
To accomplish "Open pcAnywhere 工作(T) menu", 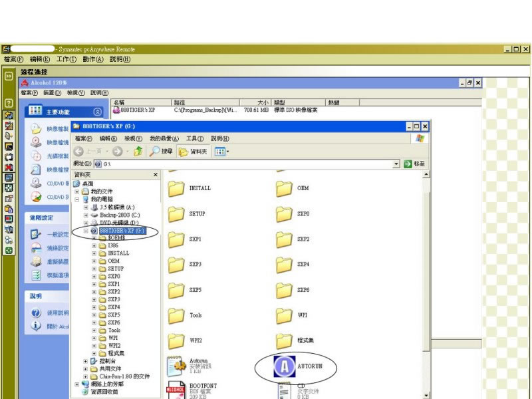I will pos(66,59).
